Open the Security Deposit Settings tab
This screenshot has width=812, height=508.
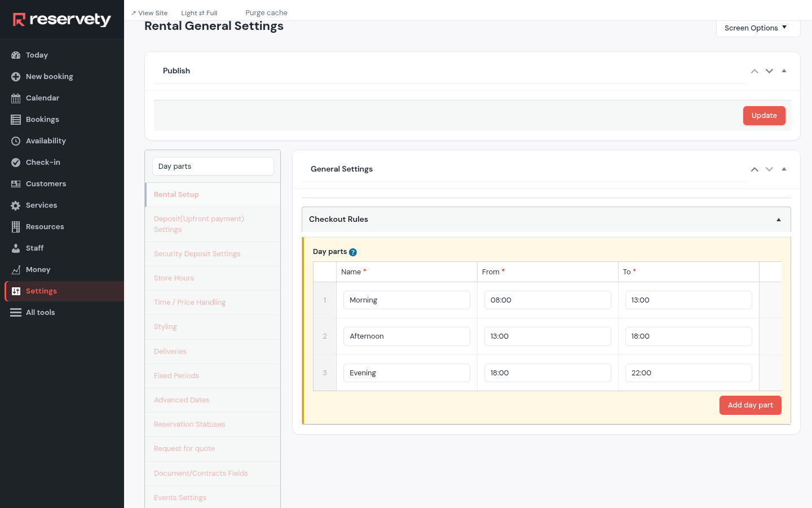[x=213, y=254]
